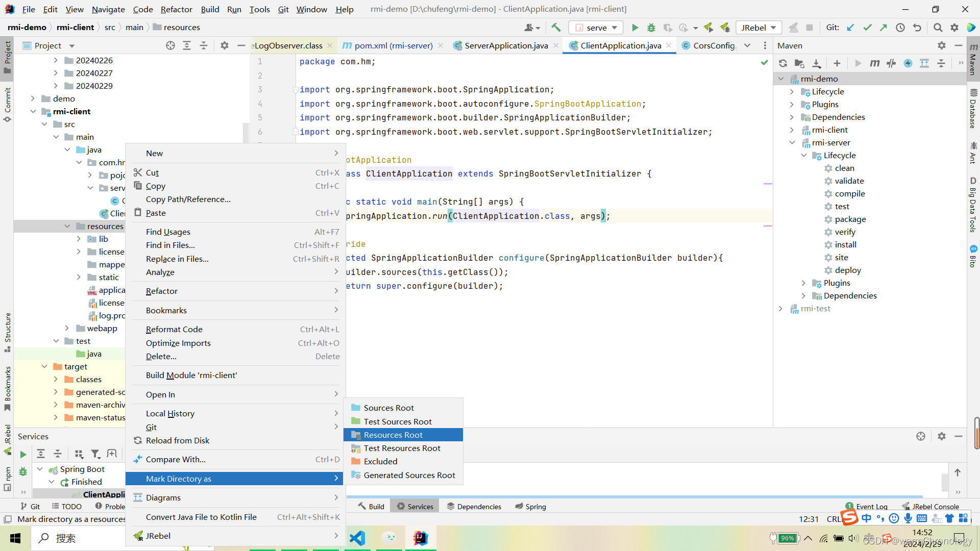Toggle Maven Skip Tests mode lightning icon
This screenshot has height=551, width=980.
point(908,63)
